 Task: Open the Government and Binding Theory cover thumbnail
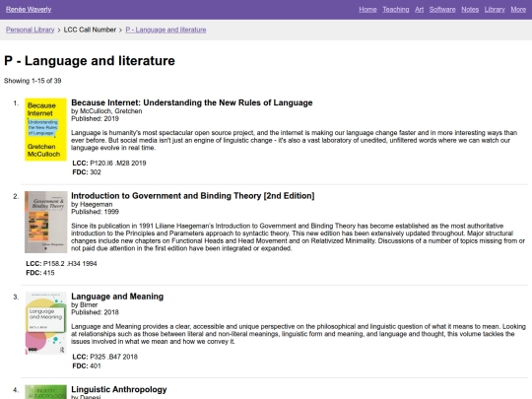point(45,222)
